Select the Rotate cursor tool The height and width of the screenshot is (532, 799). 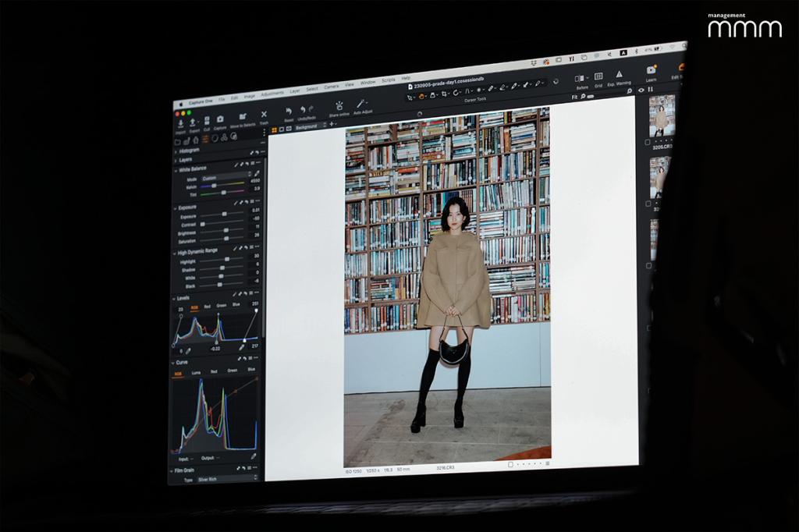click(456, 92)
